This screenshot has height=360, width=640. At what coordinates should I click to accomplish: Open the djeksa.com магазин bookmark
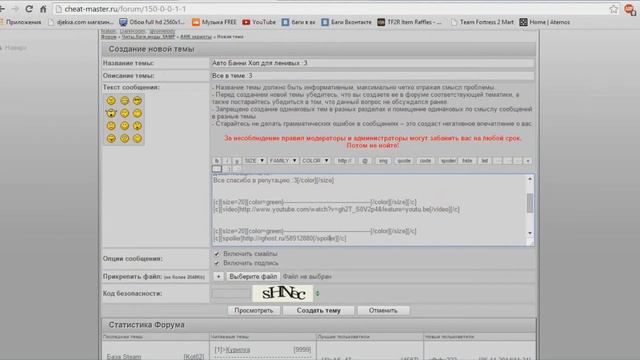click(x=80, y=22)
